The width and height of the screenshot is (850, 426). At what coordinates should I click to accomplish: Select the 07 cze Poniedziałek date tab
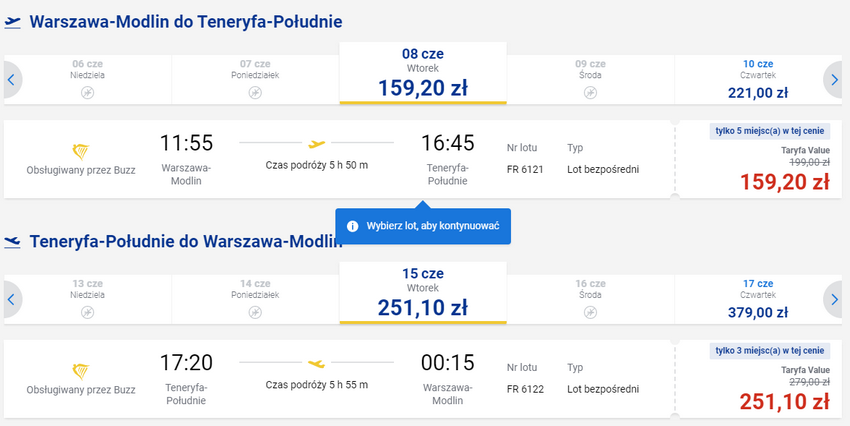(255, 80)
